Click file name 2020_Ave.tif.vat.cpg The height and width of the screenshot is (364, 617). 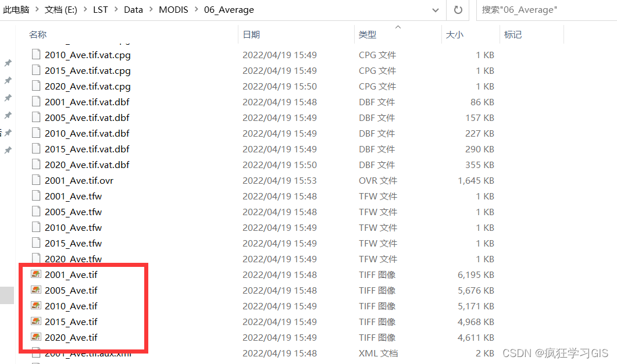point(88,87)
